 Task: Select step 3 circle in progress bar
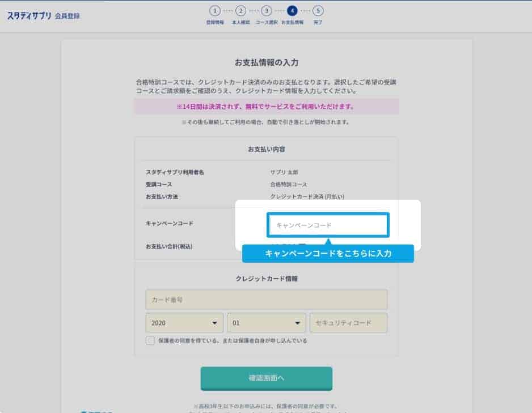click(266, 11)
